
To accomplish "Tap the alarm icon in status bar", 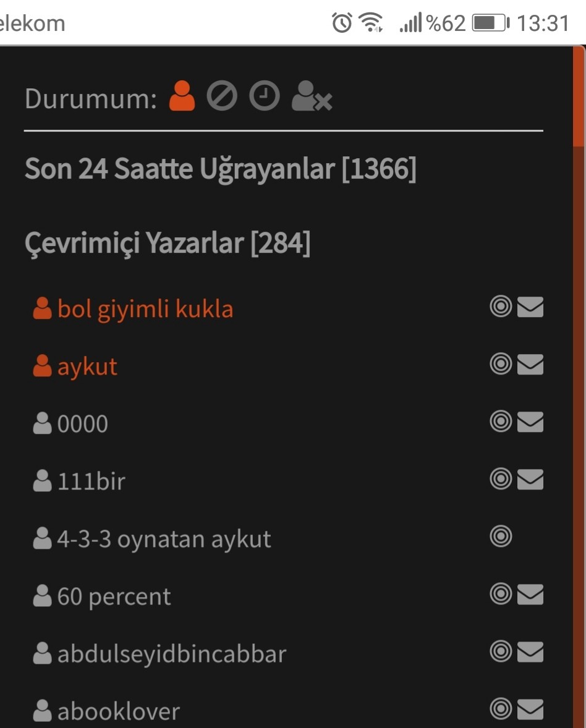I will pos(342,23).
